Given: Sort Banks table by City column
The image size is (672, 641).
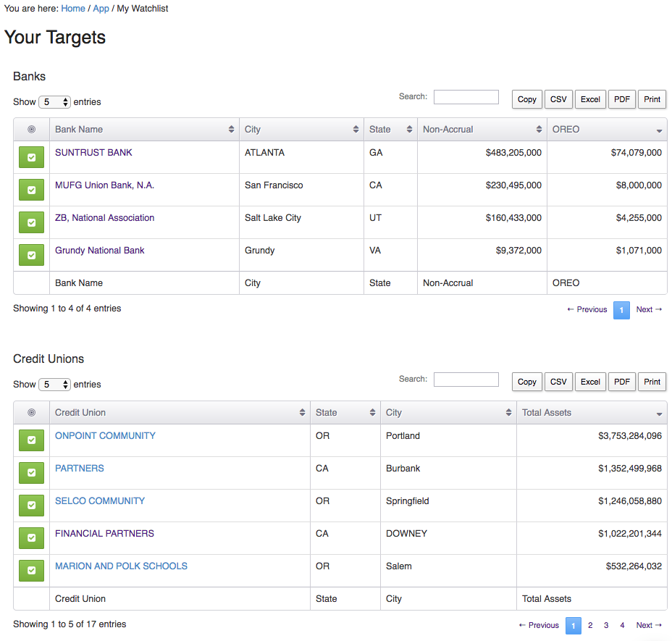Looking at the screenshot, I should 301,130.
